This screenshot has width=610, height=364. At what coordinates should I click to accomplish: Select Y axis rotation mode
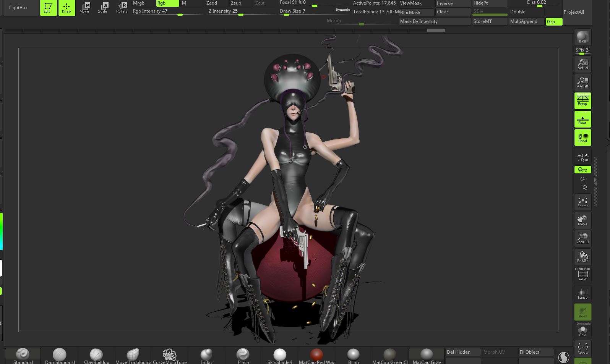pos(582,179)
